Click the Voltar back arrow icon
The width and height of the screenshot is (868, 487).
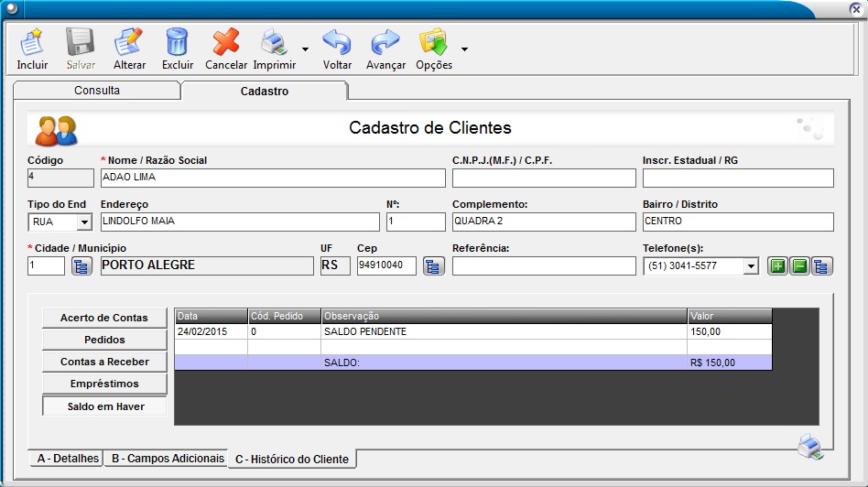pyautogui.click(x=337, y=42)
